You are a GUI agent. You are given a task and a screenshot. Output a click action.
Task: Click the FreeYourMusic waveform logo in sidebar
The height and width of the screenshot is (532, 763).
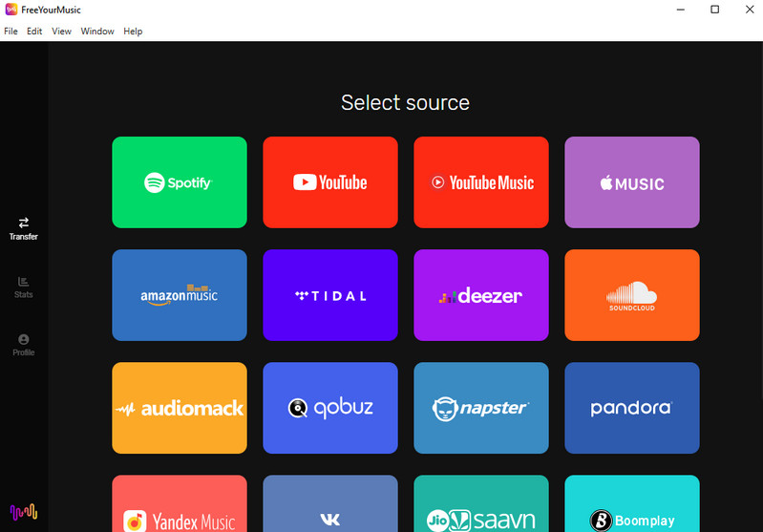pyautogui.click(x=23, y=512)
